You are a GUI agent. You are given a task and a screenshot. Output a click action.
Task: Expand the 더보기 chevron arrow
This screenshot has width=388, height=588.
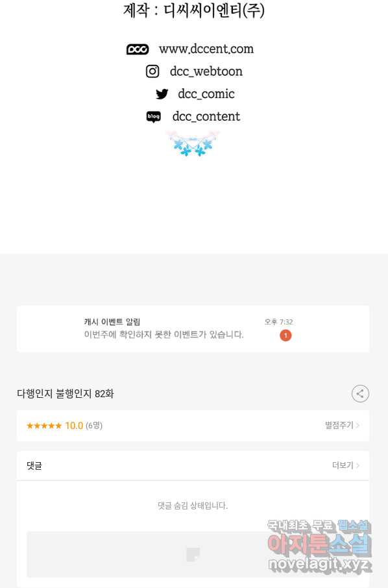[358, 465]
